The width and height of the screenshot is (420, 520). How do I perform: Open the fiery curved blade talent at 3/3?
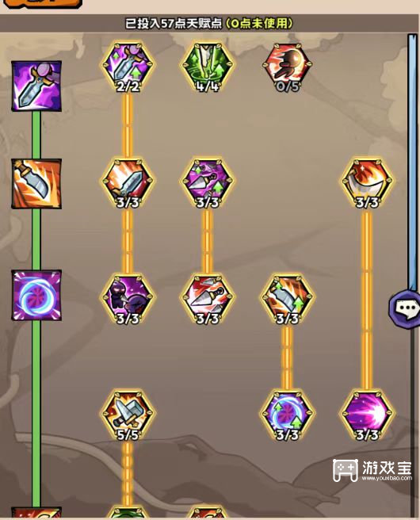pyautogui.click(x=128, y=183)
